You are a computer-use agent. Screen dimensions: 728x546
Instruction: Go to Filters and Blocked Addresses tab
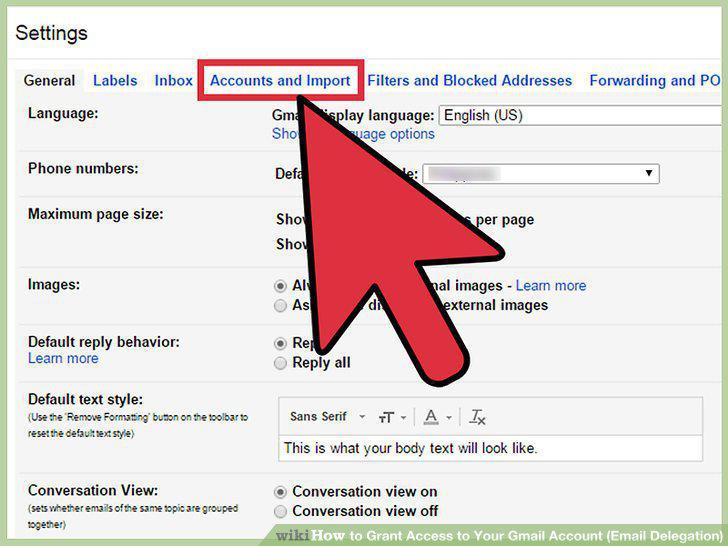point(469,81)
